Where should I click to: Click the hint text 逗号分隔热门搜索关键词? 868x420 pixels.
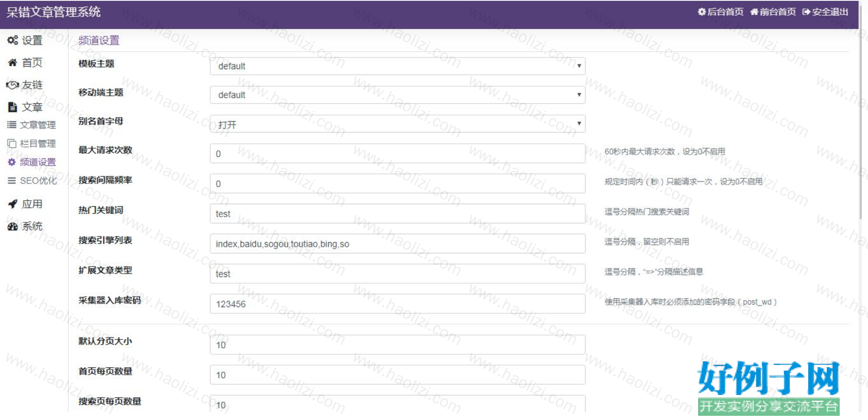[x=646, y=212]
